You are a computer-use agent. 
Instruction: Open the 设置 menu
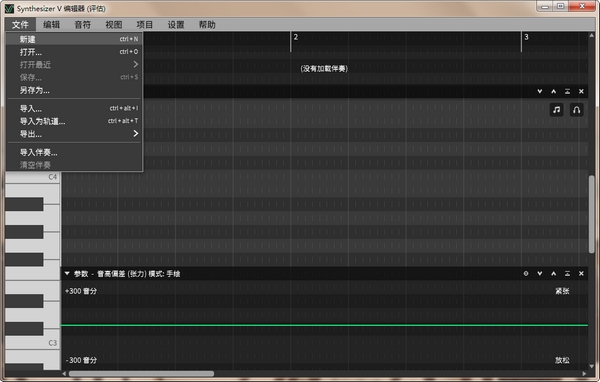(176, 24)
